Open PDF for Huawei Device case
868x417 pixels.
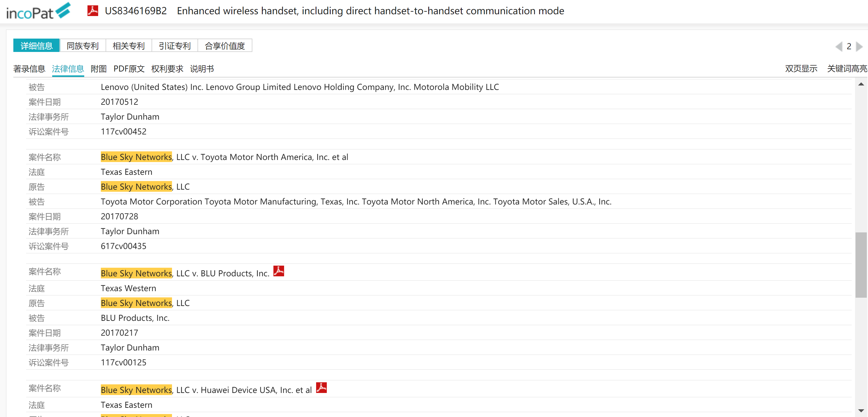click(x=321, y=388)
